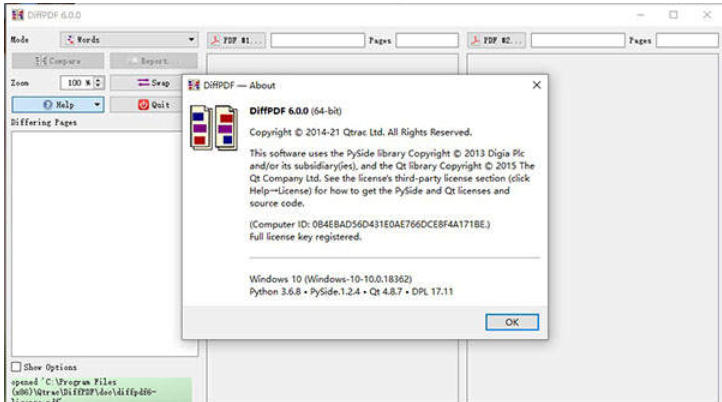This screenshot has width=722, height=402.
Task: Click the small icon in About dialog title bar
Action: [194, 86]
